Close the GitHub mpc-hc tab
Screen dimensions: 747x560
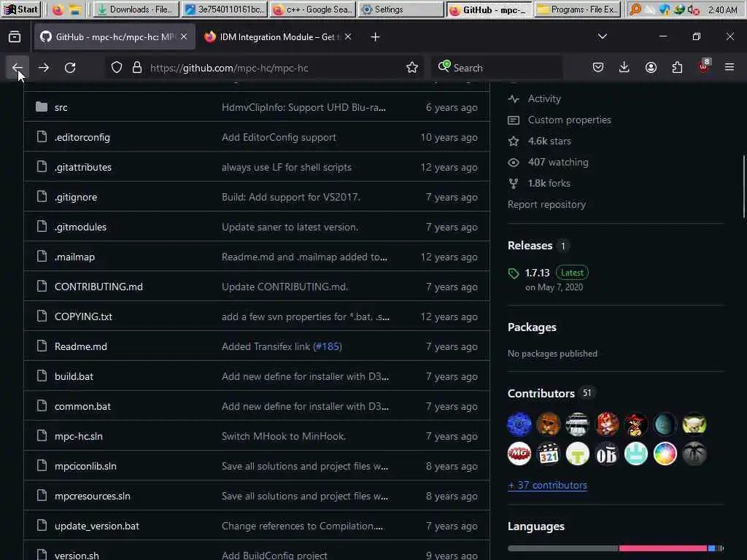[x=184, y=36]
